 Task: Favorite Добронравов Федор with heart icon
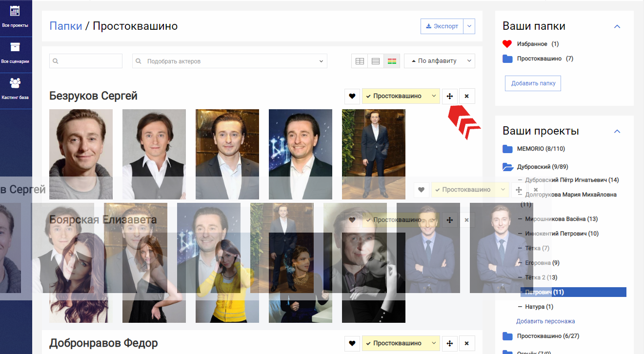[352, 343]
